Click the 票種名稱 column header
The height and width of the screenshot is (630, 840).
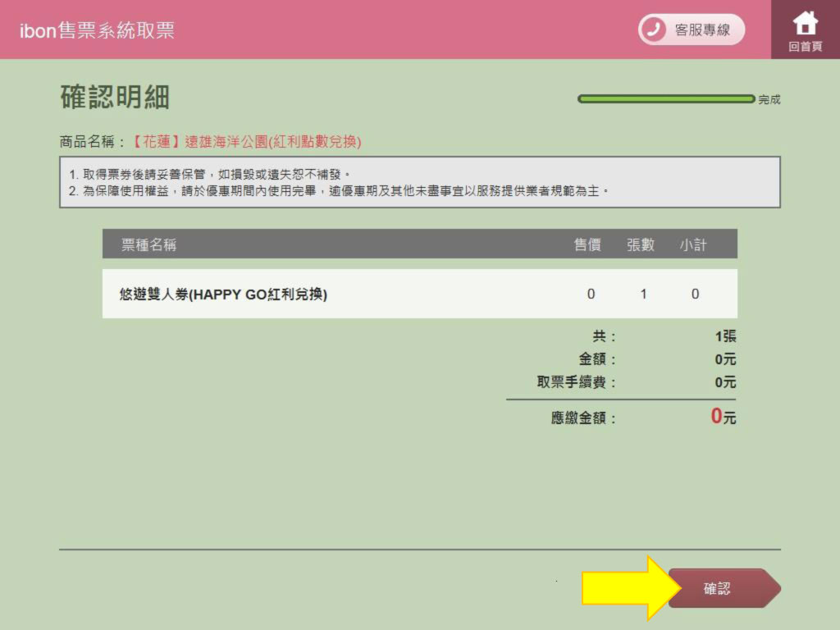pos(149,244)
